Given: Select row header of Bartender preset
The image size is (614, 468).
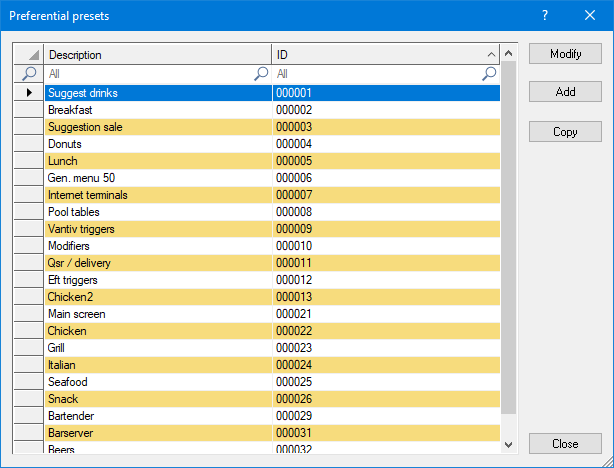Looking at the screenshot, I should tap(29, 415).
